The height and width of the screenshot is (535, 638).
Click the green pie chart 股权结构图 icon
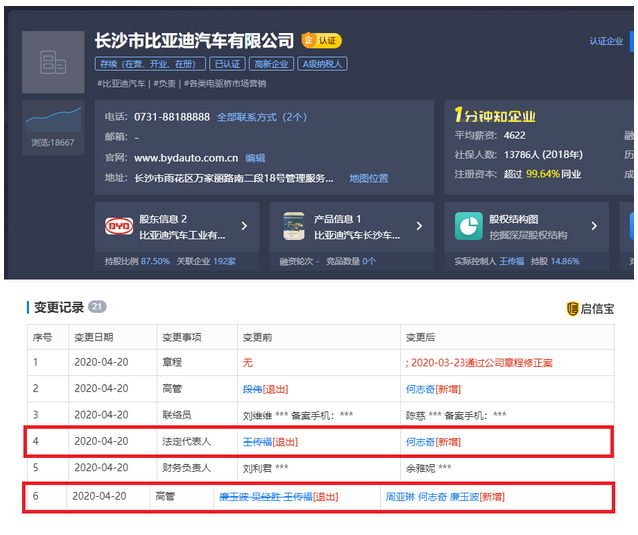click(x=469, y=226)
